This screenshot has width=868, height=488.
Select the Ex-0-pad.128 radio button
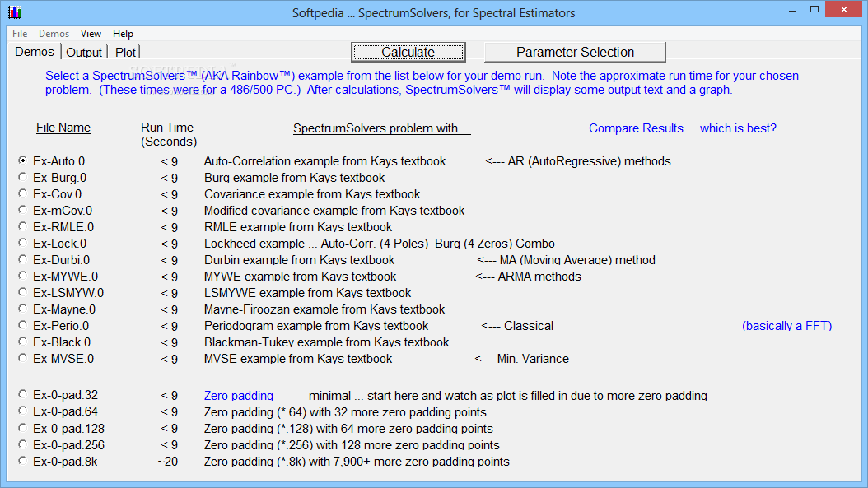pyautogui.click(x=23, y=428)
